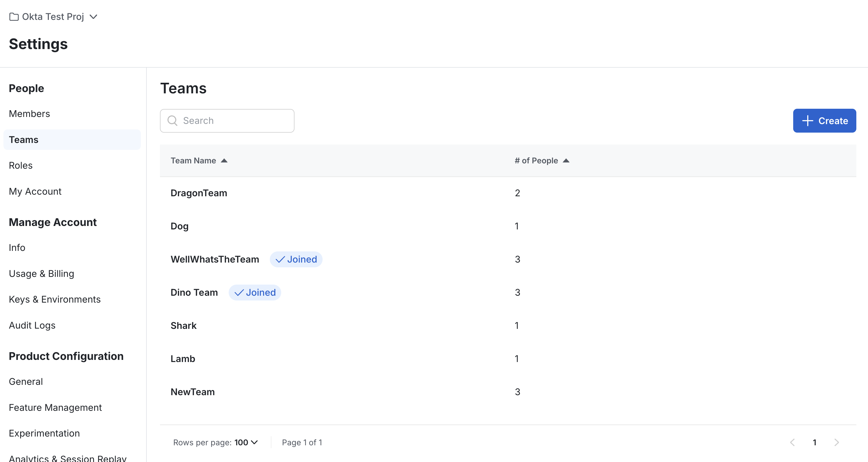The width and height of the screenshot is (868, 462).
Task: Click the search magnifier icon
Action: click(172, 120)
